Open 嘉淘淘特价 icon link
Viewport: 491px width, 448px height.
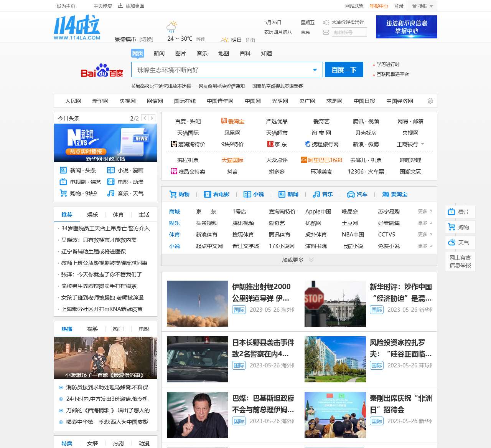[188, 144]
